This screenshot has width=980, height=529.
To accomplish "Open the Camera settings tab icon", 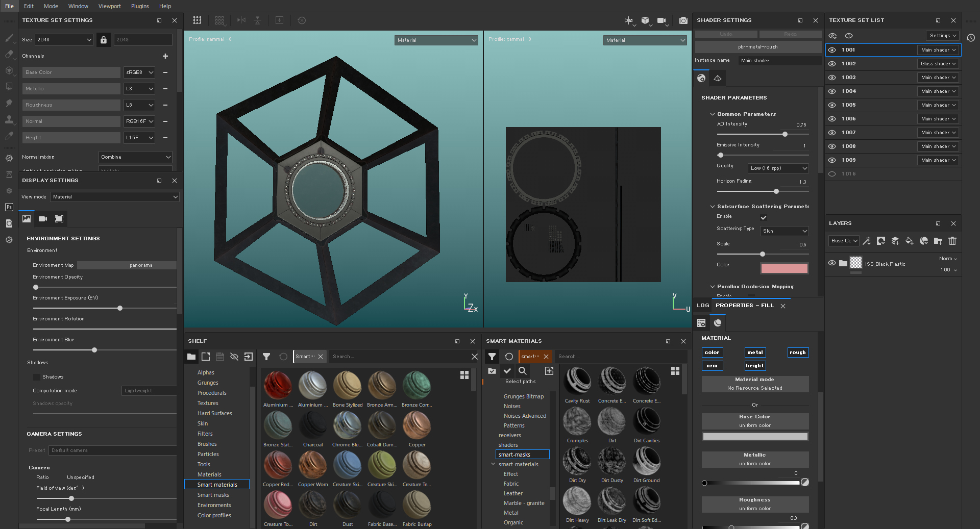I will point(43,219).
